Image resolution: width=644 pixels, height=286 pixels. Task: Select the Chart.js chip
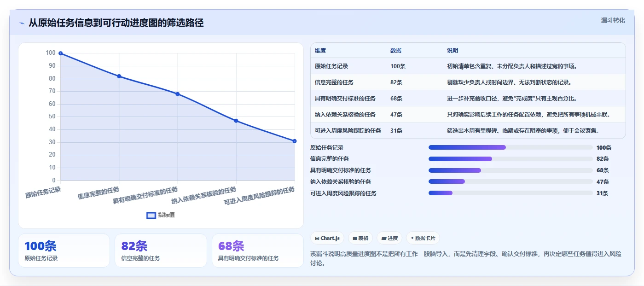[327, 238]
